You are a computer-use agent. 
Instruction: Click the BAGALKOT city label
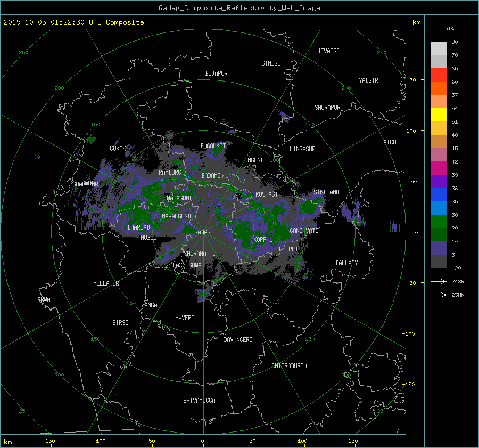coord(213,146)
